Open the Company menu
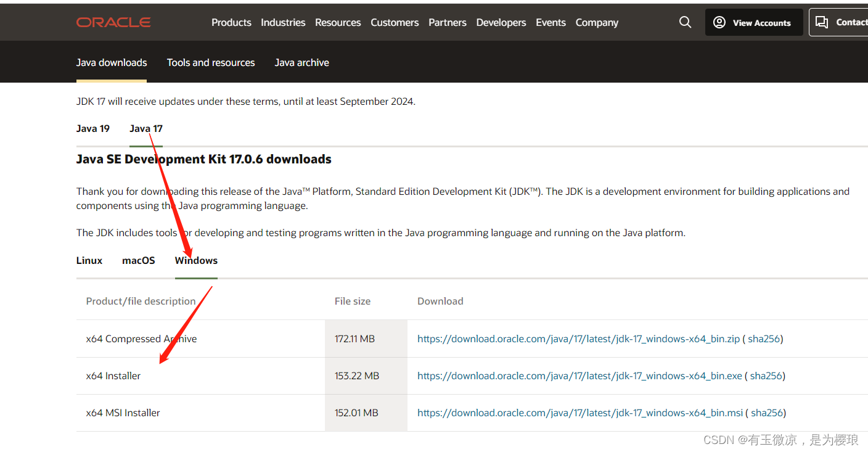The width and height of the screenshot is (868, 452). [x=597, y=22]
